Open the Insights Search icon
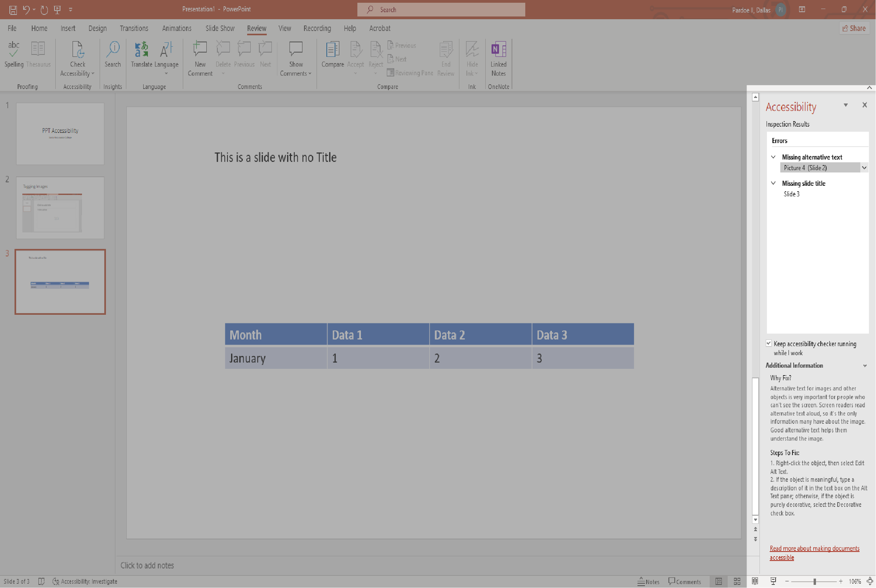The image size is (876, 588). pyautogui.click(x=113, y=54)
